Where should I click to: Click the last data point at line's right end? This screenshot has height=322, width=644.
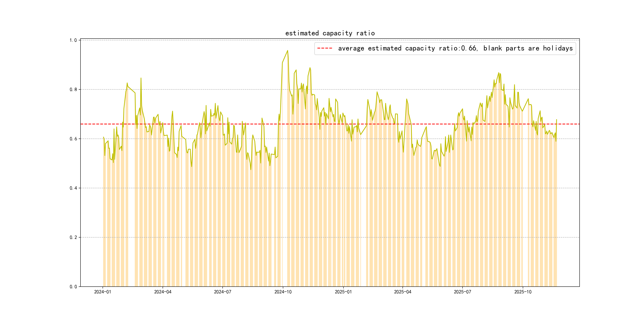[557, 120]
